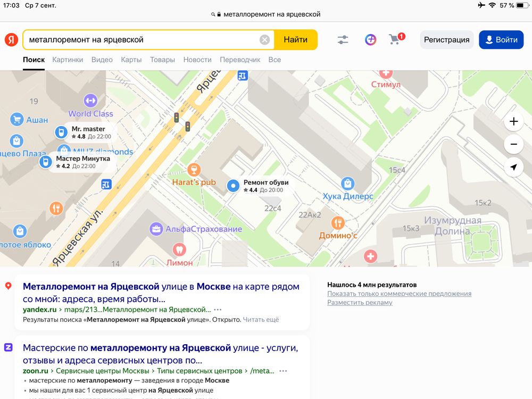Open the Ремонт обуви map pin
The image size is (532, 399).
click(233, 186)
